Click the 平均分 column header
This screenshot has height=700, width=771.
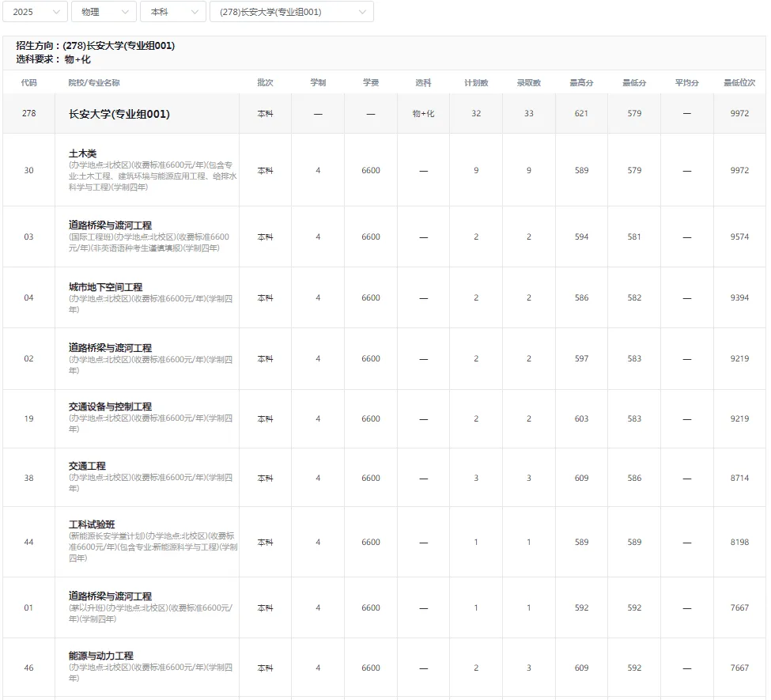687,82
